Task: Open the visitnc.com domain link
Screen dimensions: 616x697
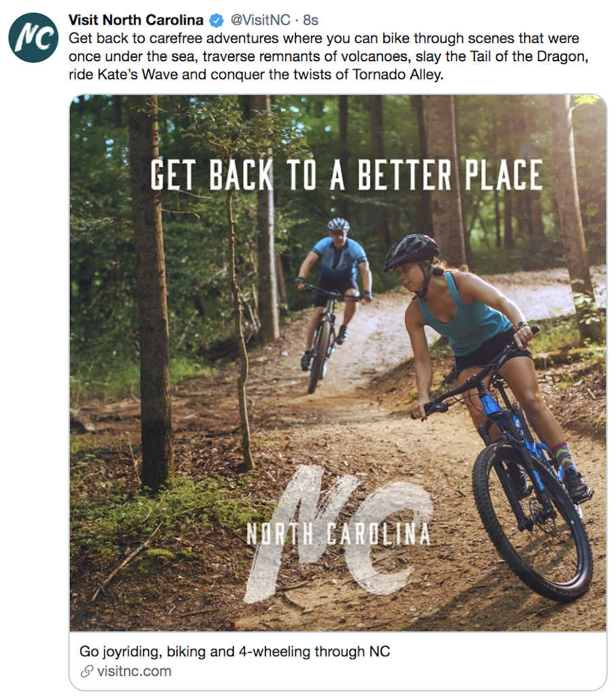Action: [x=134, y=671]
